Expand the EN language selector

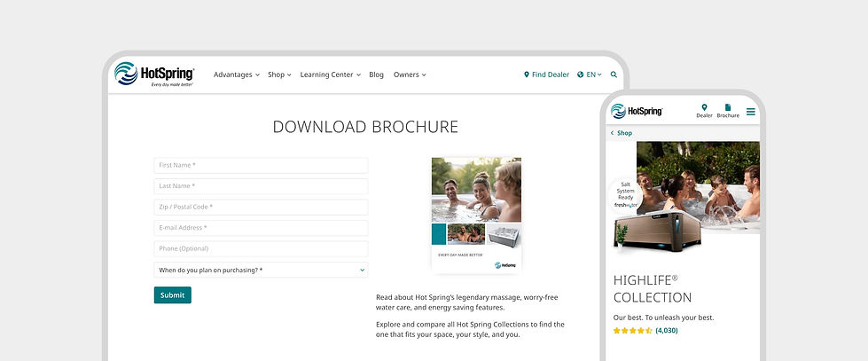click(594, 75)
